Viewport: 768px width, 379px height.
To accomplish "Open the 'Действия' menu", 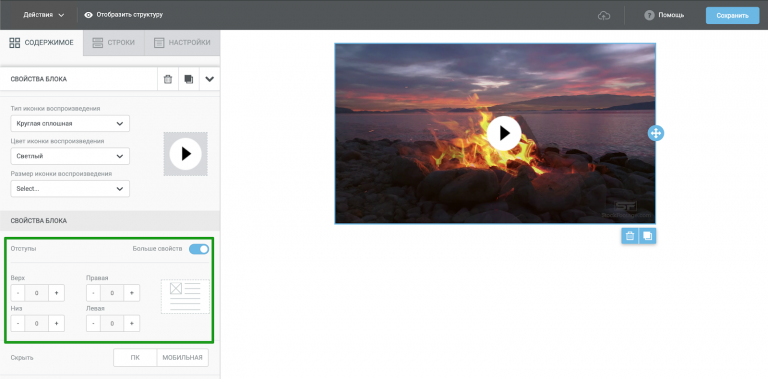I will tap(44, 15).
